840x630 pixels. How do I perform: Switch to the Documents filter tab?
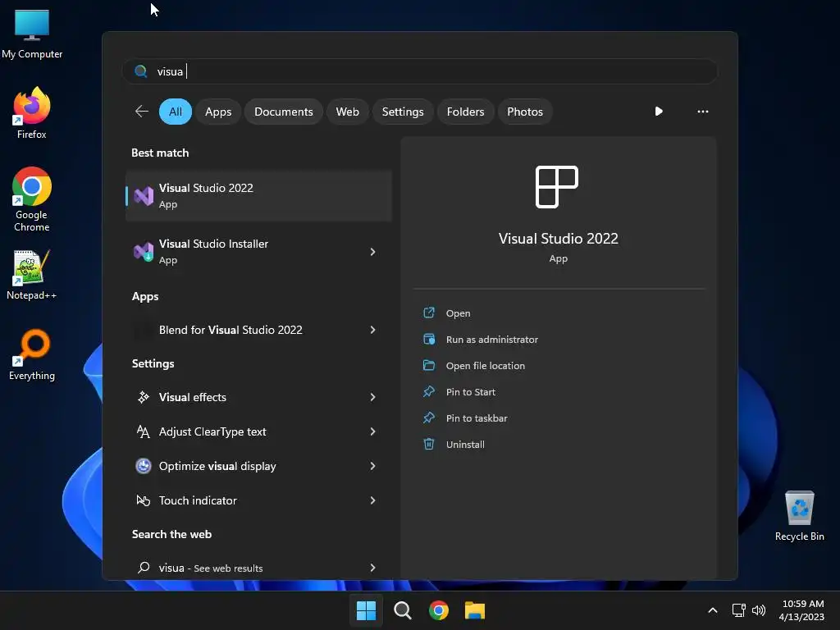283,112
